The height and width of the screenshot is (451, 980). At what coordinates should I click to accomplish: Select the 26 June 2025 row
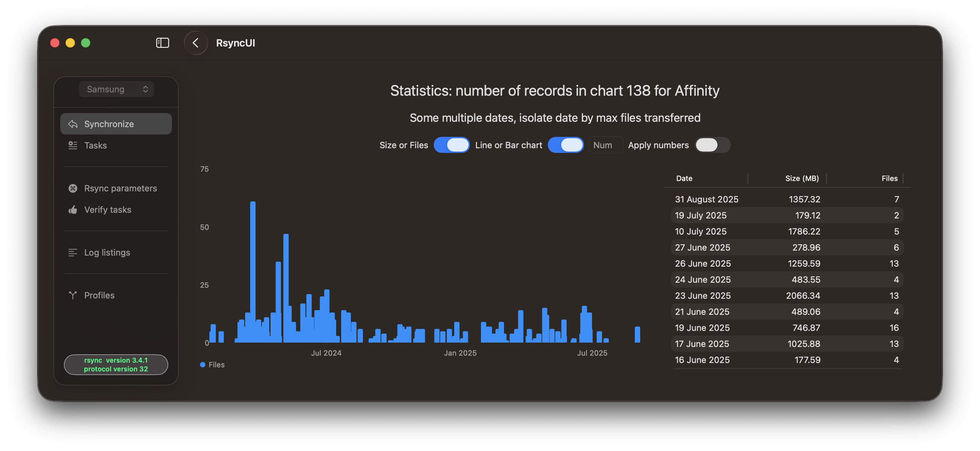[x=787, y=264]
